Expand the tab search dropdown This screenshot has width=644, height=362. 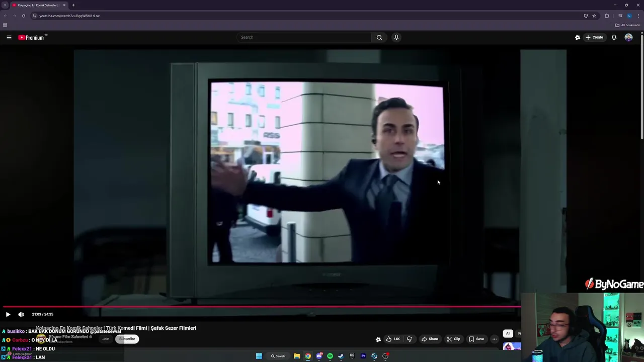pos(5,5)
